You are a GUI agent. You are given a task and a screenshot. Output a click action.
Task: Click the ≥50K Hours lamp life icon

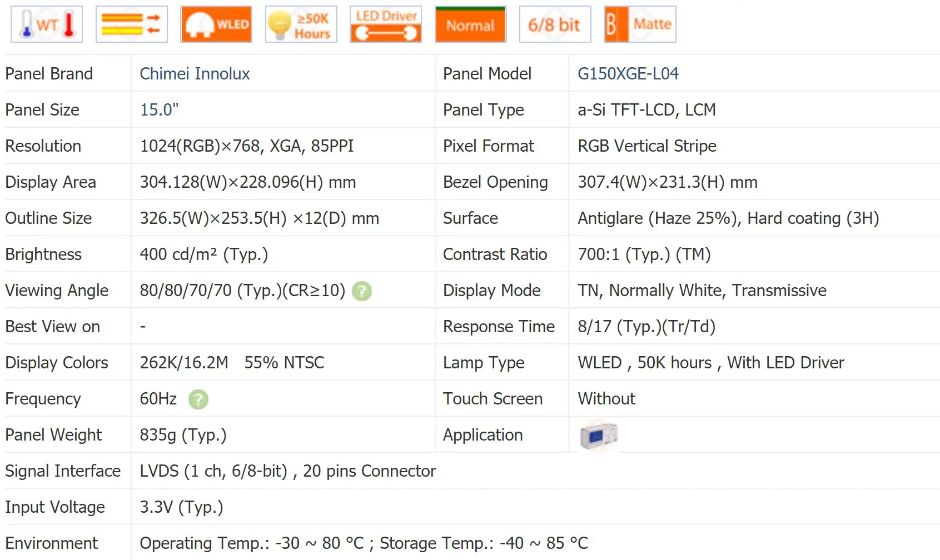click(x=301, y=24)
